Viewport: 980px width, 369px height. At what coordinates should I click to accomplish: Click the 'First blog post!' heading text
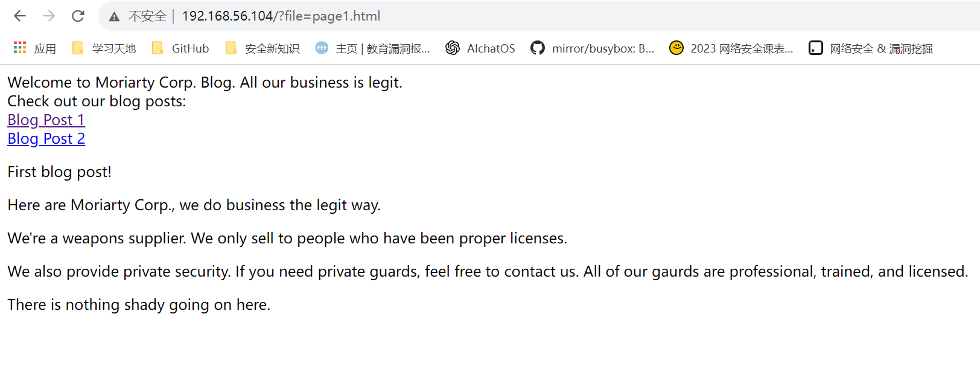pyautogui.click(x=59, y=172)
